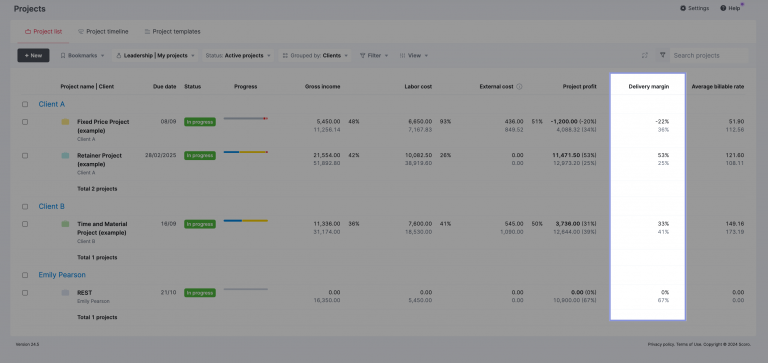The width and height of the screenshot is (768, 363).
Task: Click In progress status for Fixed Price Project
Action: point(200,122)
